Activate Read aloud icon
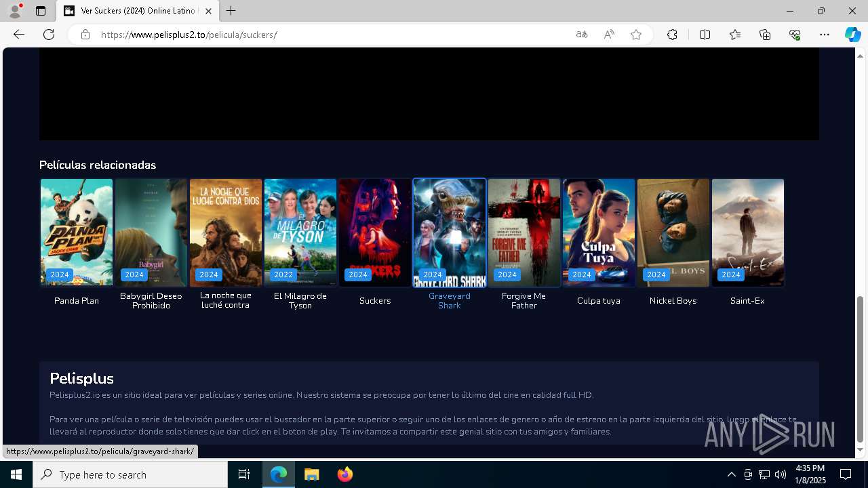Image resolution: width=868 pixels, height=488 pixels. tap(609, 35)
